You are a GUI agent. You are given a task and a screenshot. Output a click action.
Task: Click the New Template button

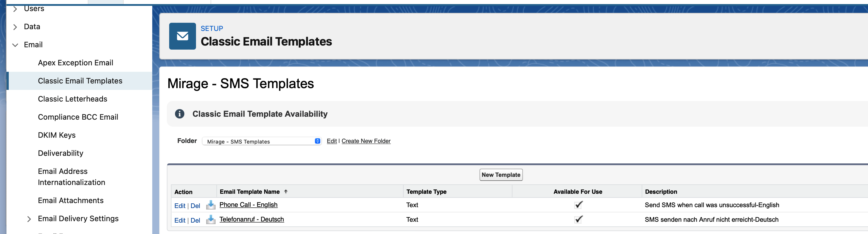[501, 175]
